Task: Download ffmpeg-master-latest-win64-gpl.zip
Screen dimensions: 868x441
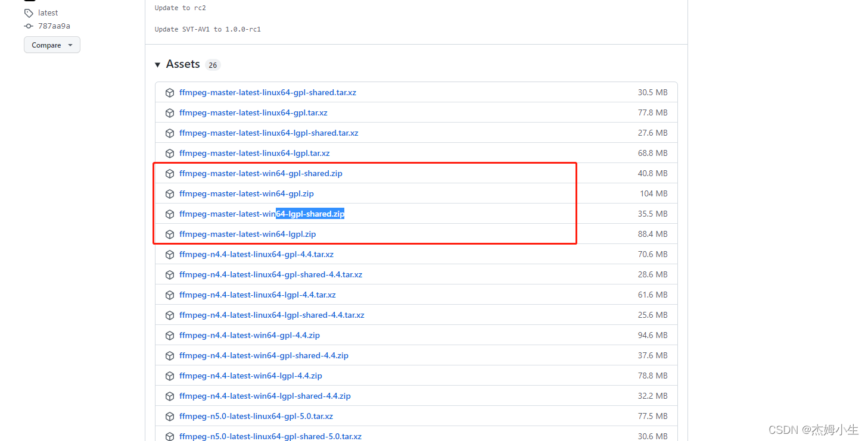Action: click(247, 194)
